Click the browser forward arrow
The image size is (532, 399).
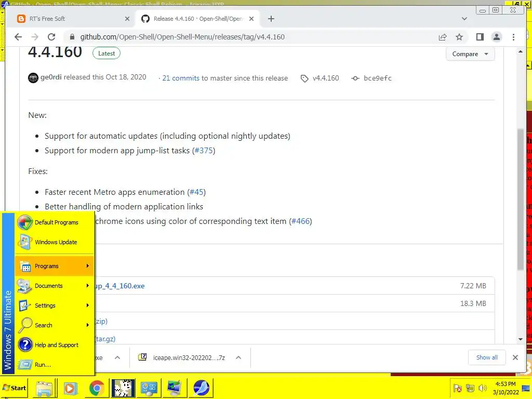(35, 37)
